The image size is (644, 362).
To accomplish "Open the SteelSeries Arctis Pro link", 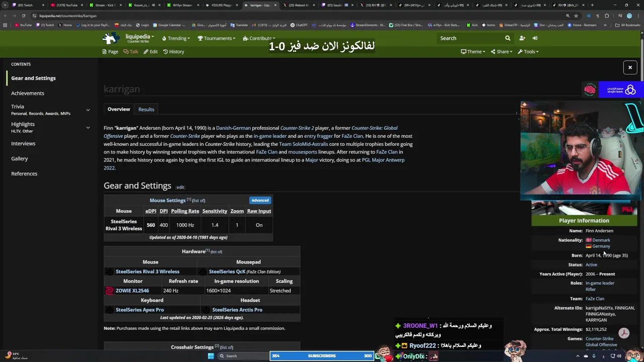I will coord(237,310).
